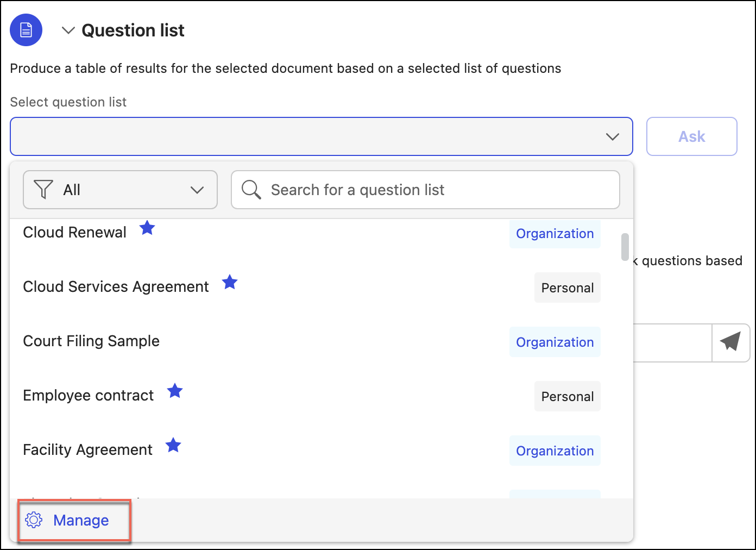Click the star next to Facility Agreement
This screenshot has width=756, height=550.
(x=173, y=445)
